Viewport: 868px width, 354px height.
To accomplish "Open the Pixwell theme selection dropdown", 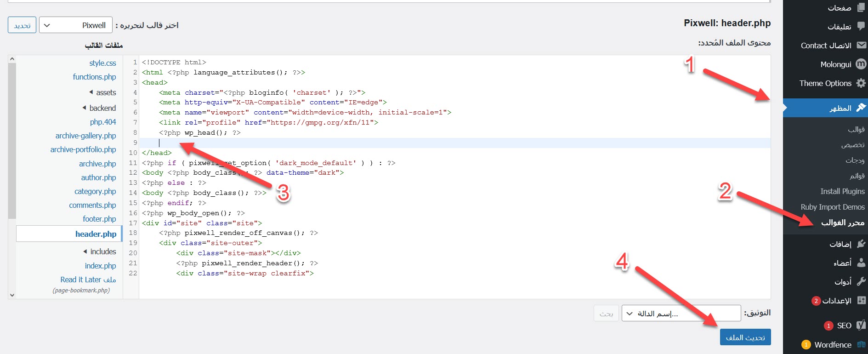I will (x=76, y=25).
